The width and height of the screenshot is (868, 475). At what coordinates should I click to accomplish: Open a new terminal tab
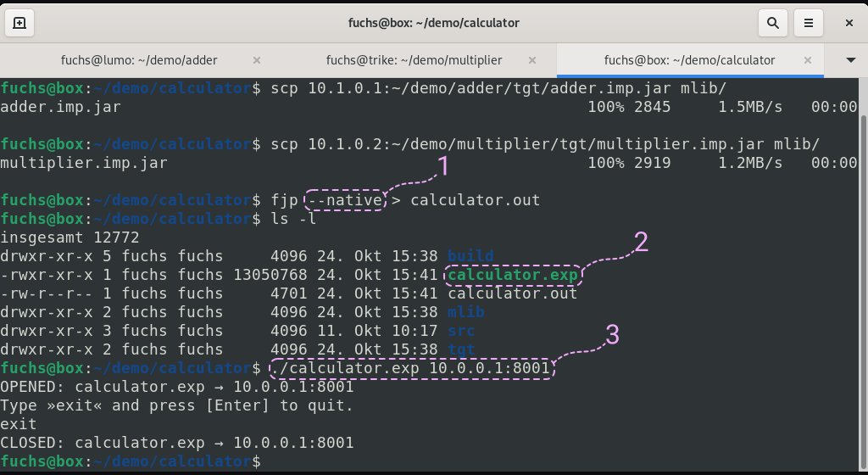point(19,23)
